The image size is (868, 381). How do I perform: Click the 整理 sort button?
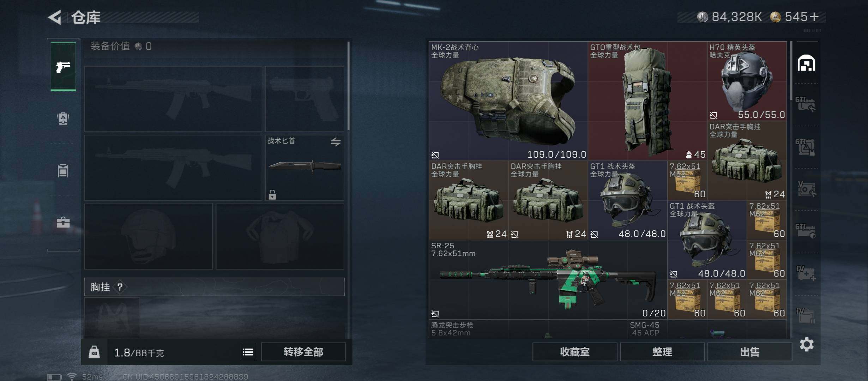tap(662, 352)
